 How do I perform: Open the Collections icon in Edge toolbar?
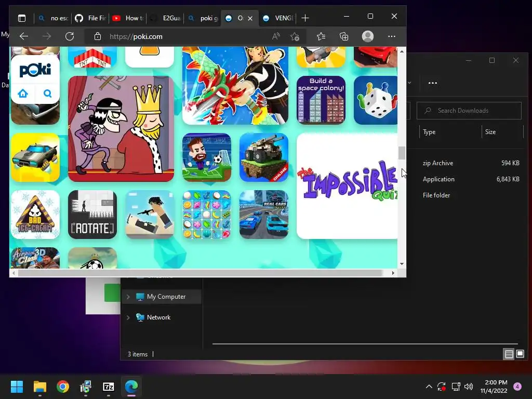click(x=344, y=36)
